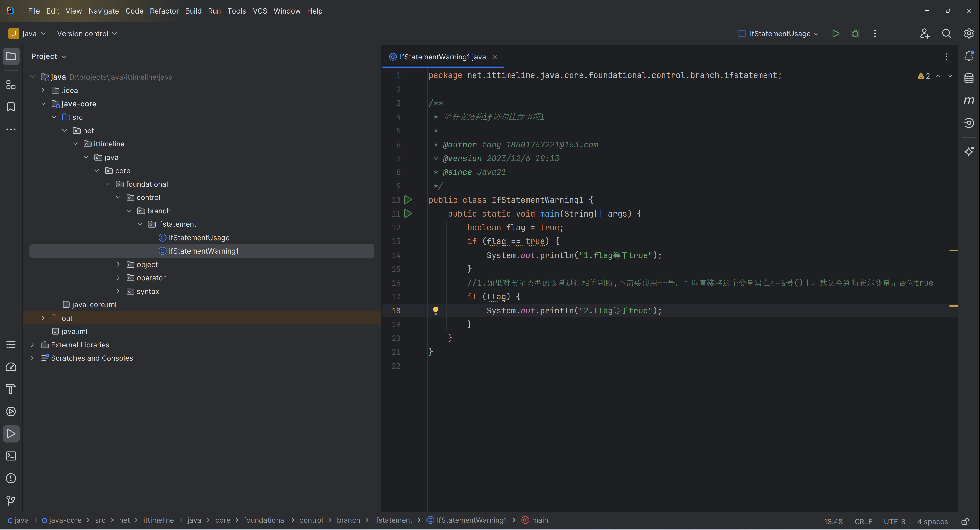Open Search Everywhere magnifier icon
The width and height of the screenshot is (980, 530).
click(947, 33)
